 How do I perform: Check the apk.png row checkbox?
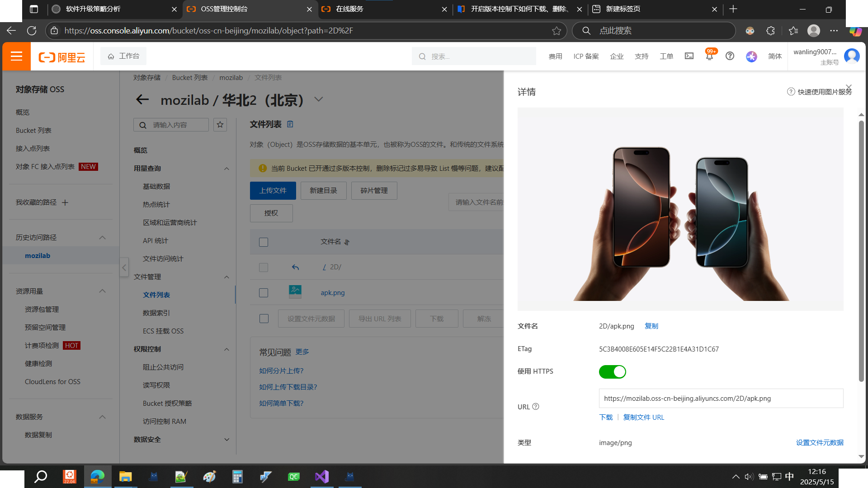264,293
